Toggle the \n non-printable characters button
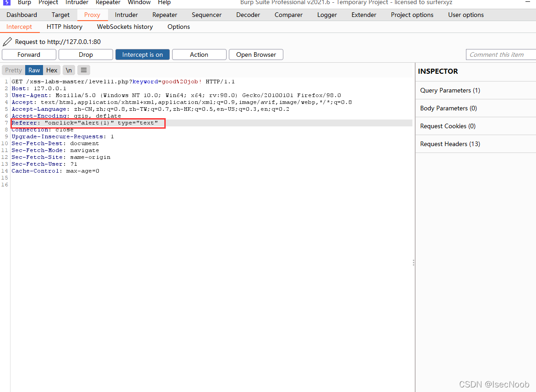The image size is (536, 392). pos(69,70)
